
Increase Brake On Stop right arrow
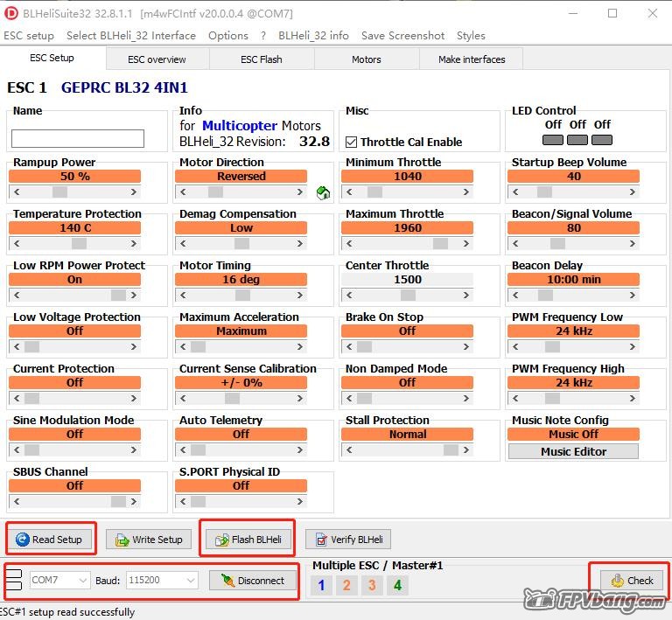tap(465, 347)
